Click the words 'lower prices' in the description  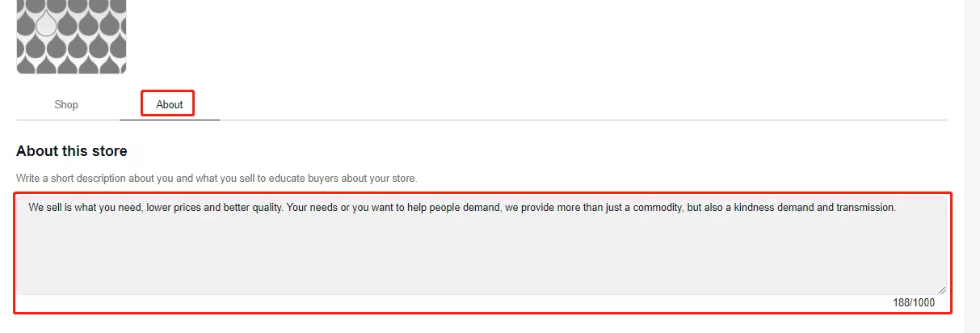pos(173,208)
